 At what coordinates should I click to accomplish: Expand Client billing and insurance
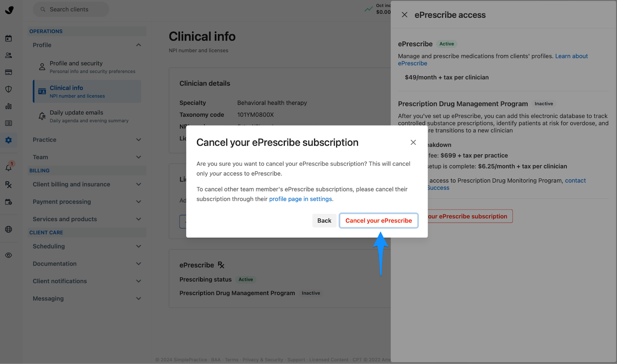[x=138, y=184]
